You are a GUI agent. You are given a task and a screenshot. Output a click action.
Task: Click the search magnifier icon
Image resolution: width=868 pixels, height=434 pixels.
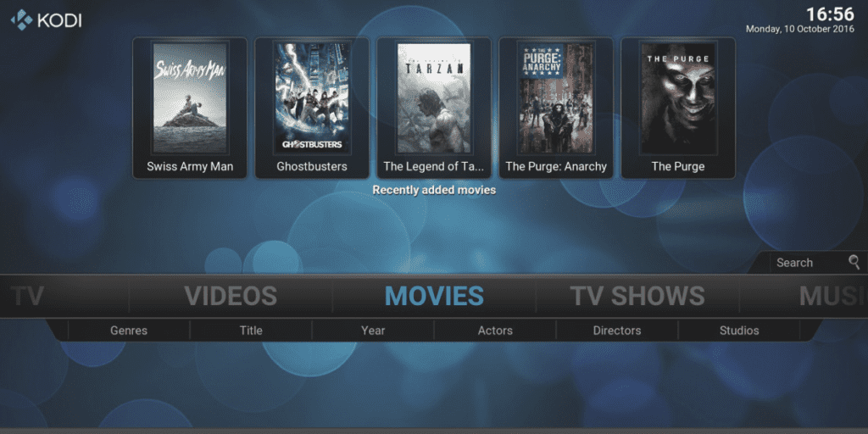coord(854,262)
